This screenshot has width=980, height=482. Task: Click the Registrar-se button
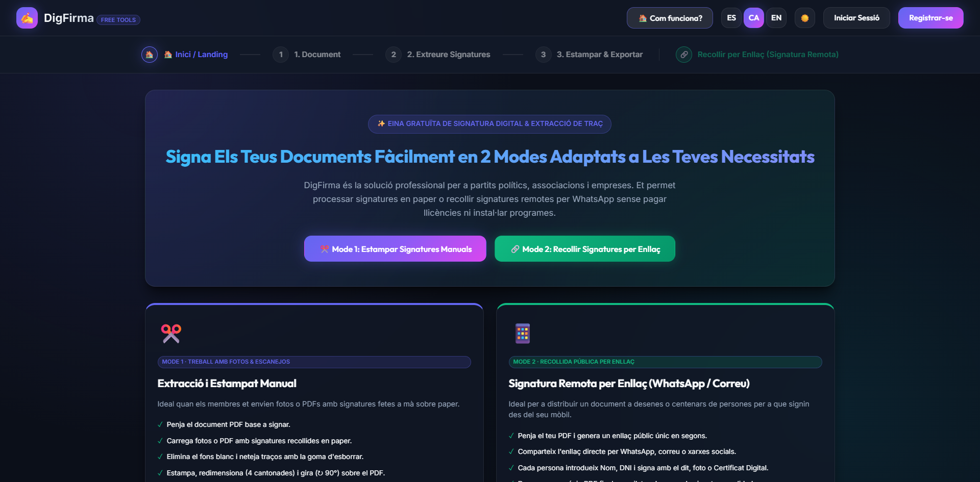click(931, 18)
